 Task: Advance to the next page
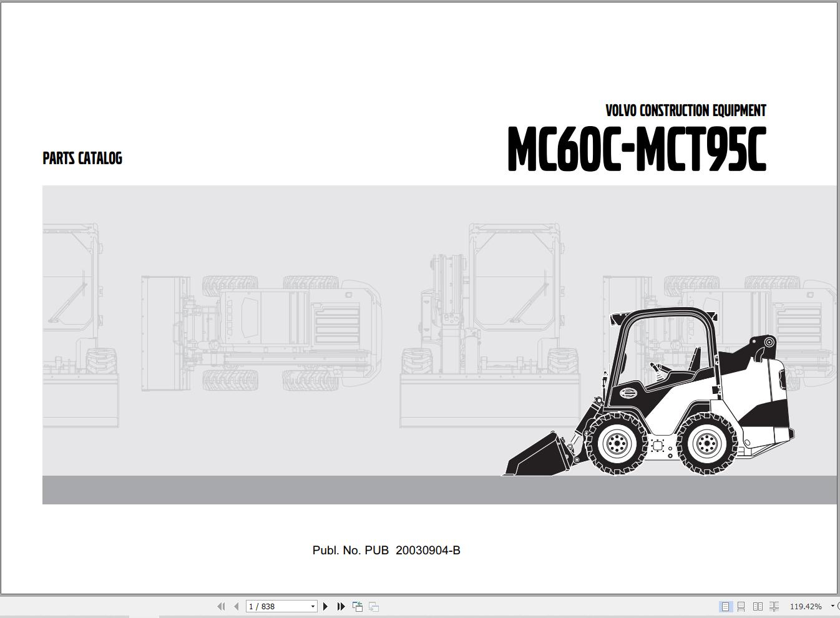click(x=326, y=606)
